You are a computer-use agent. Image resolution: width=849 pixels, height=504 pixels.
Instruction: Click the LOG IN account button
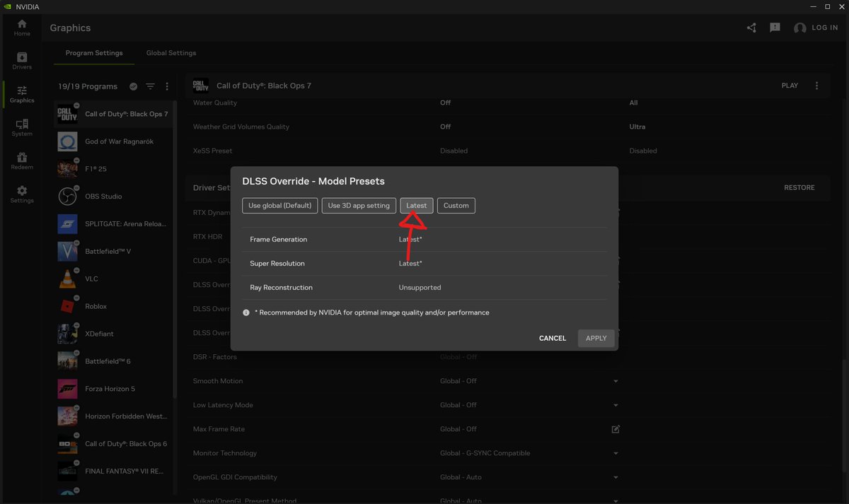click(x=816, y=28)
